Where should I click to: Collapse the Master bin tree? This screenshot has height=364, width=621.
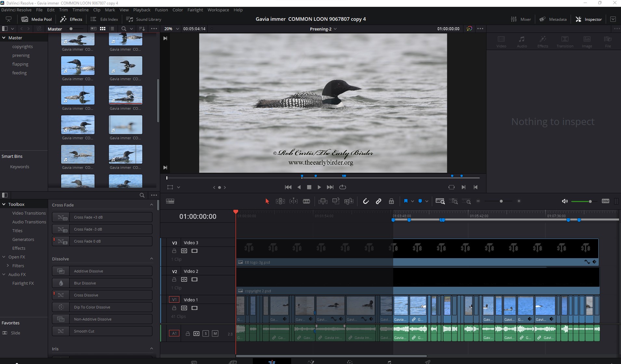4,38
